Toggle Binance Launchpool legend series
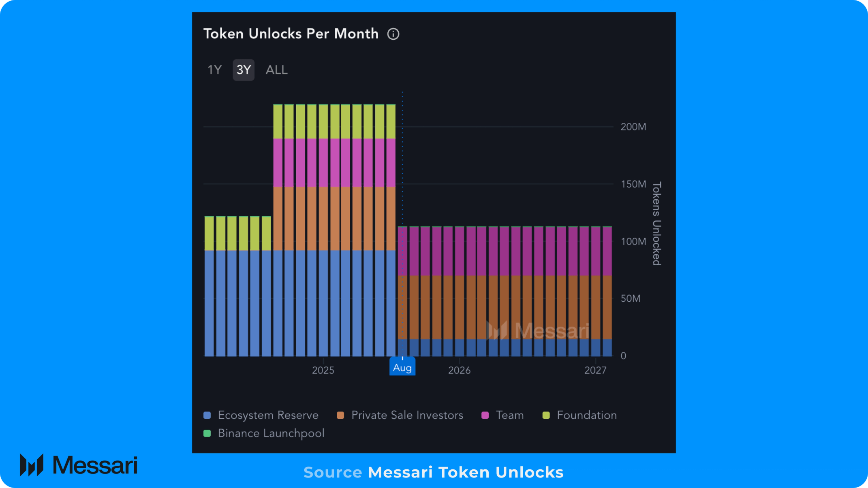The height and width of the screenshot is (488, 868). [264, 433]
